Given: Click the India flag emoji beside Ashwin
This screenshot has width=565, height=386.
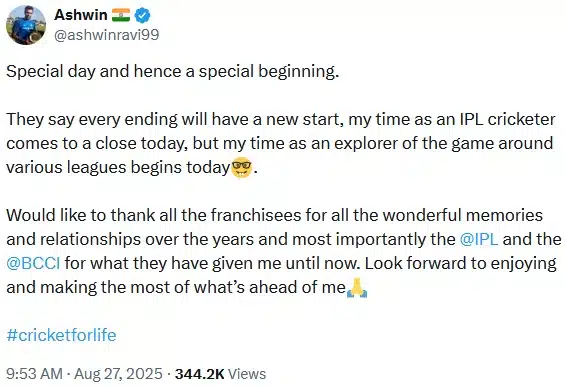Looking at the screenshot, I should pos(121,15).
